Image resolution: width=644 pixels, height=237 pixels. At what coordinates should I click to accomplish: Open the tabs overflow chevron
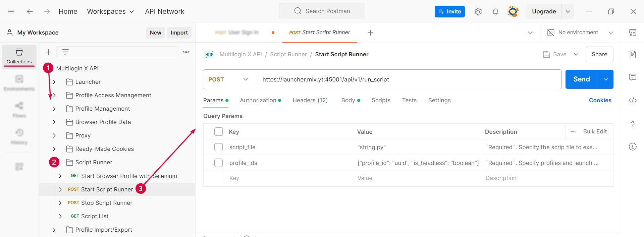pyautogui.click(x=530, y=33)
